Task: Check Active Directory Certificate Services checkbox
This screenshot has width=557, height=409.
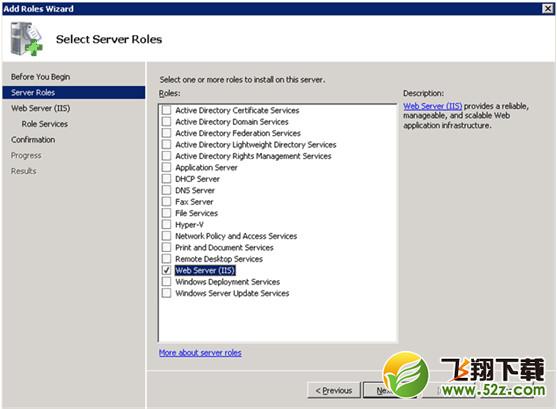Action: tap(166, 110)
